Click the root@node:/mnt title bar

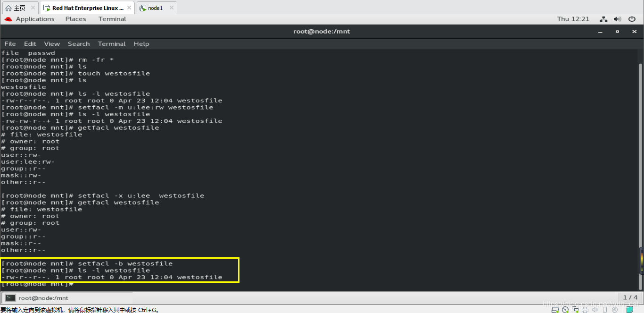click(x=322, y=32)
